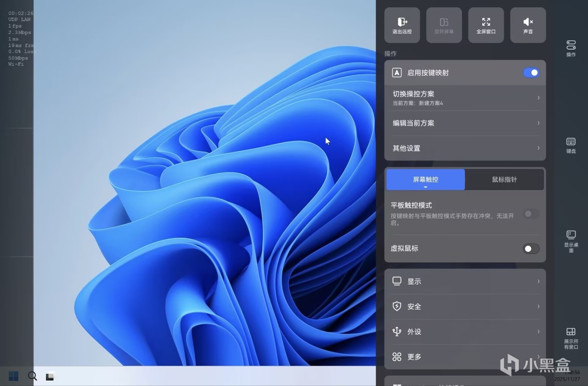The width and height of the screenshot is (588, 386).
Task: Click the "50Mbps" bandwidth readout
Action: tap(18, 58)
